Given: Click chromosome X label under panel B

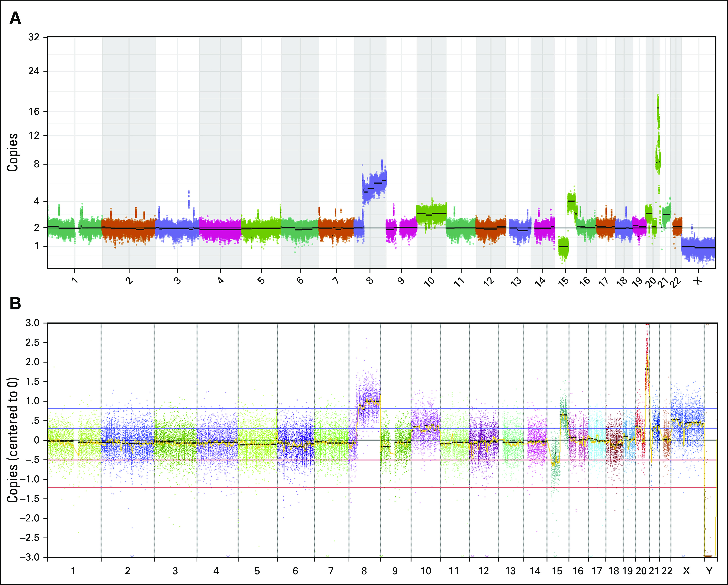Looking at the screenshot, I should pyautogui.click(x=686, y=571).
